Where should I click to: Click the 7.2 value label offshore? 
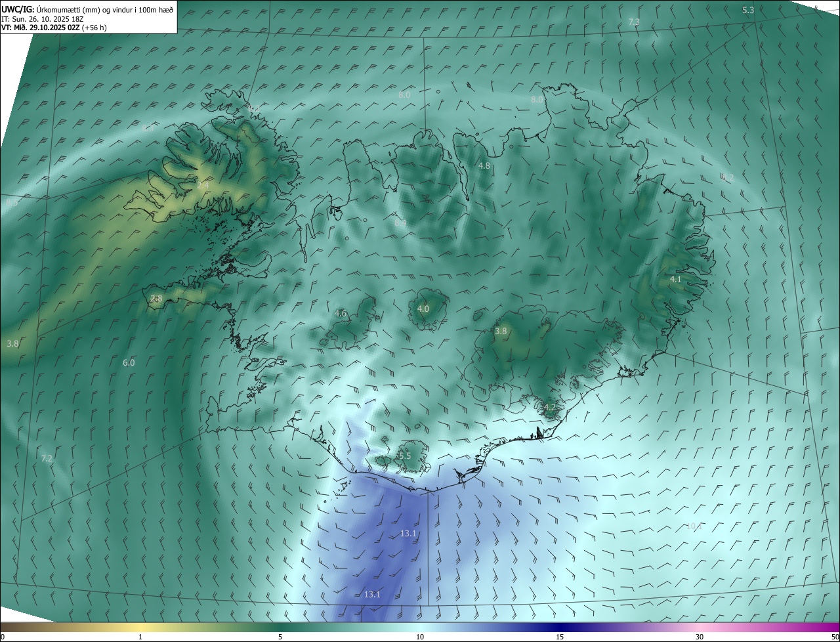pyautogui.click(x=47, y=458)
